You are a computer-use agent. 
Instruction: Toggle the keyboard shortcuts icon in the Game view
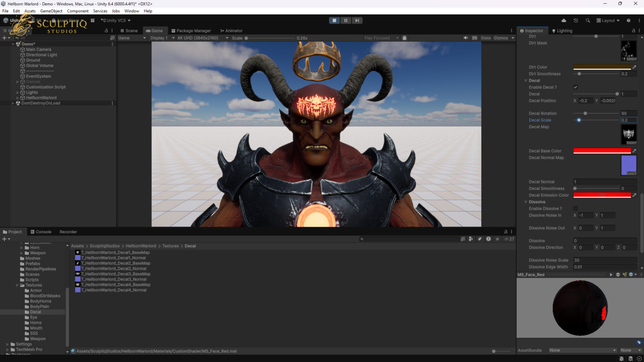(474, 38)
